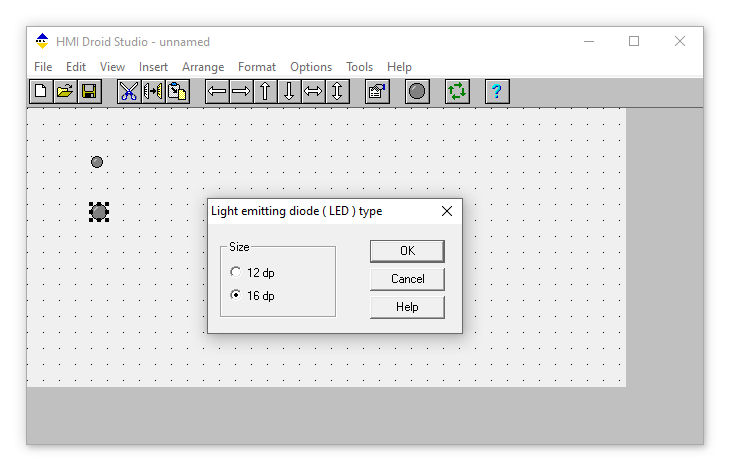Image resolution: width=730 pixels, height=471 pixels.
Task: Click the Copy toolbar icon beside scissors
Action: tap(153, 91)
